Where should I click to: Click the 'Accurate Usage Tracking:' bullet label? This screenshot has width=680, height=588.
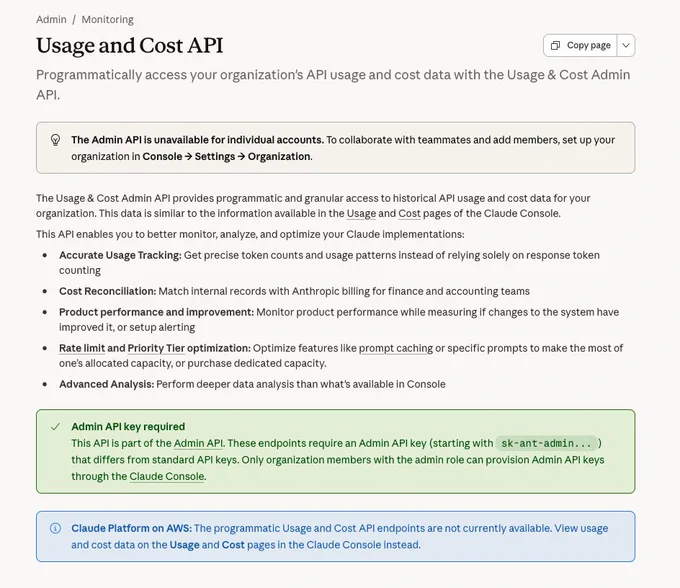tap(120, 255)
